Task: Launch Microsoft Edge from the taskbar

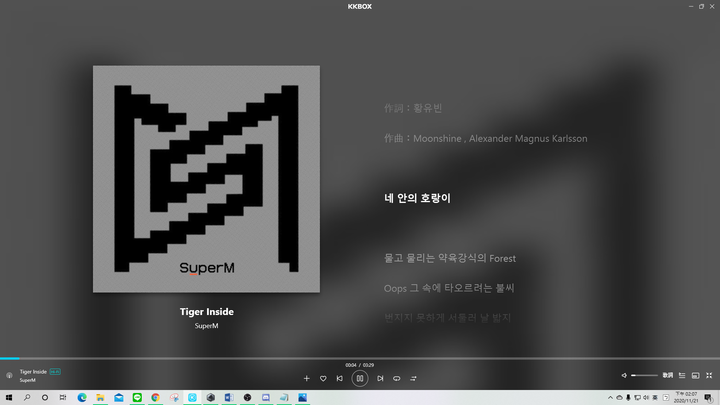Action: click(x=82, y=398)
